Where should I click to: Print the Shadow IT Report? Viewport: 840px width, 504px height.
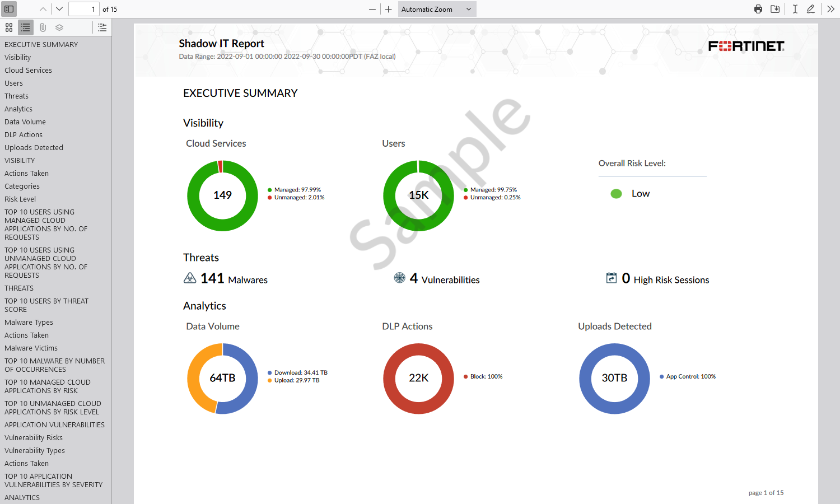click(758, 9)
